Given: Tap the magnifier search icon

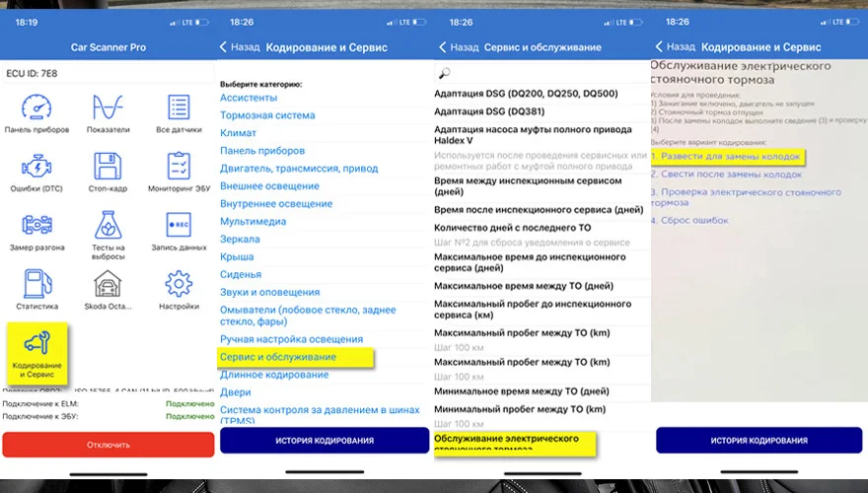Looking at the screenshot, I should coord(444,73).
